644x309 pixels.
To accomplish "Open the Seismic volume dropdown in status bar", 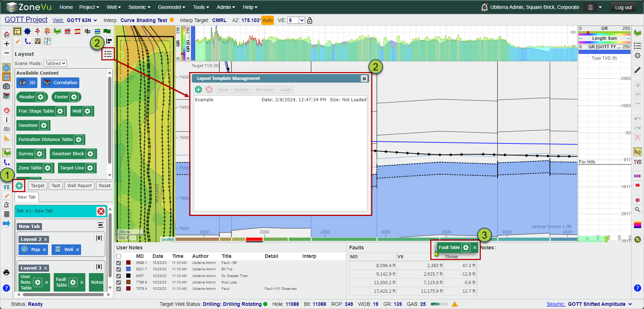I will tap(630, 304).
